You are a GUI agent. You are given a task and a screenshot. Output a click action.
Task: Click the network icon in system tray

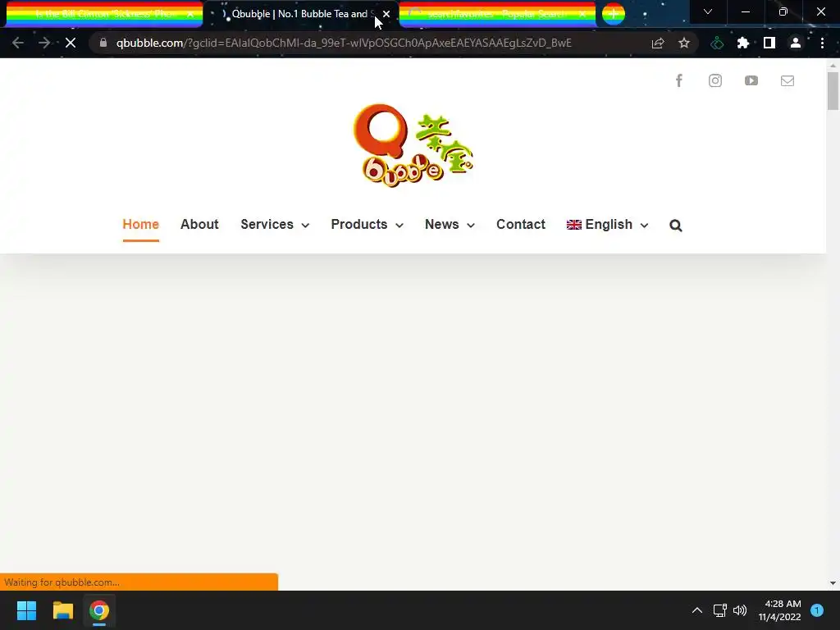(719, 610)
